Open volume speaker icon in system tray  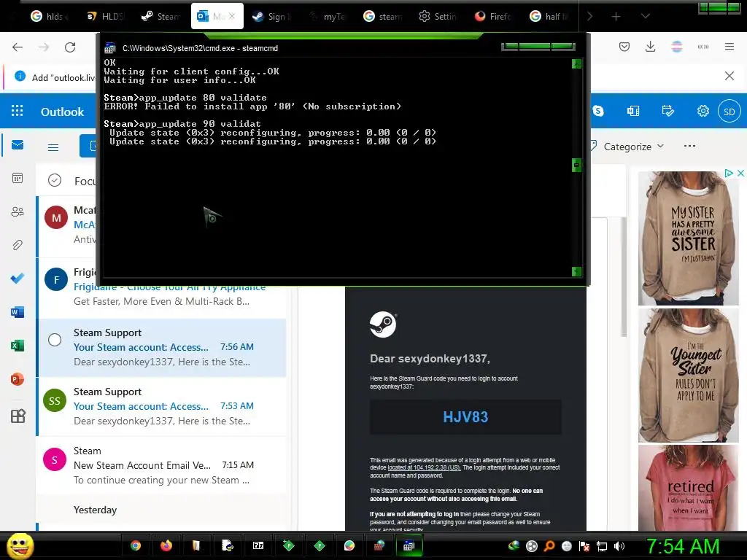point(619,546)
